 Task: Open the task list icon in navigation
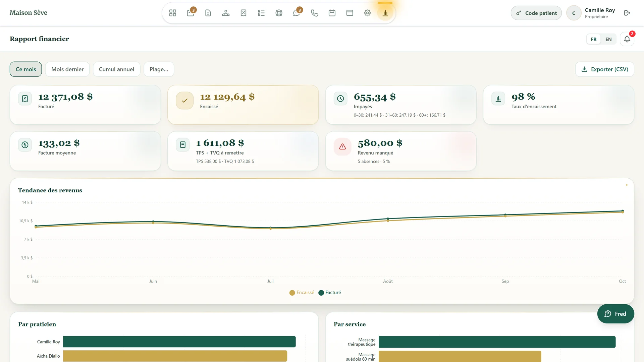point(261,13)
